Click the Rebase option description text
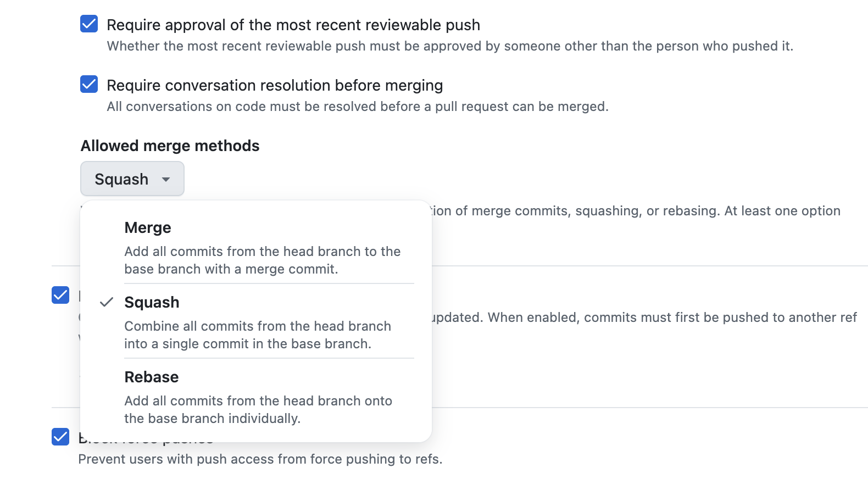The width and height of the screenshot is (868, 479). (258, 409)
